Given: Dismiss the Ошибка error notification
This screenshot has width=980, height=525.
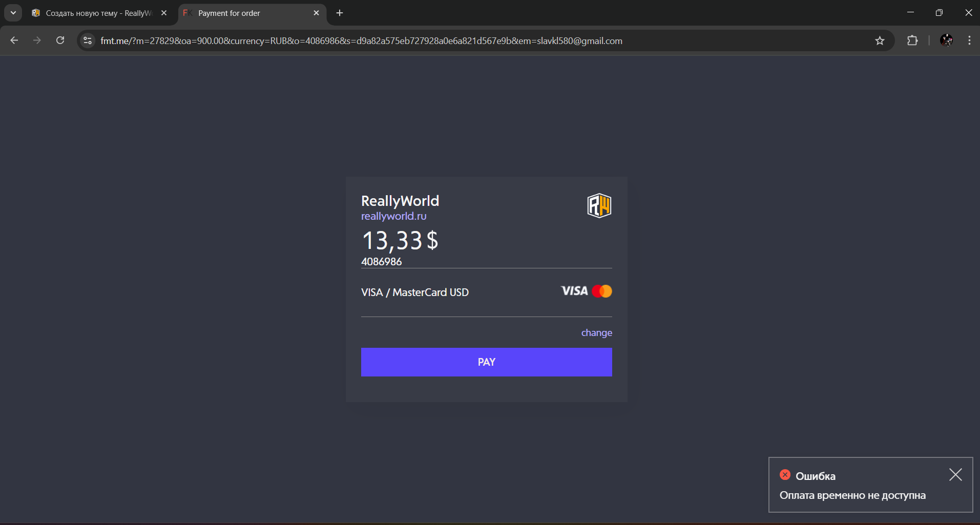Looking at the screenshot, I should pyautogui.click(x=955, y=475).
